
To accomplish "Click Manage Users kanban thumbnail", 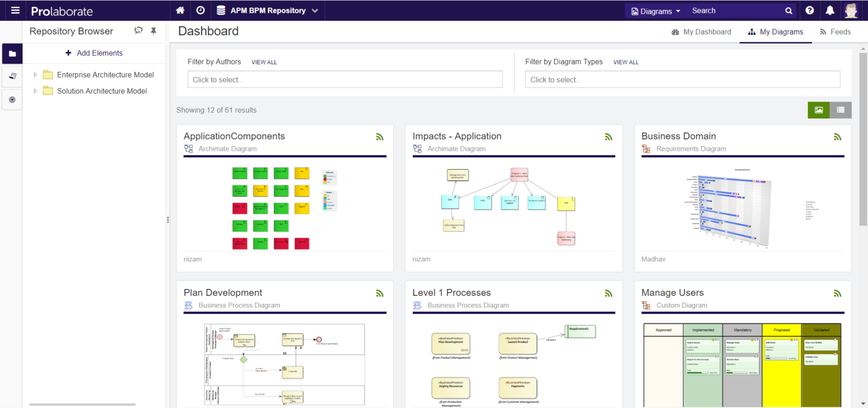I will 742,365.
